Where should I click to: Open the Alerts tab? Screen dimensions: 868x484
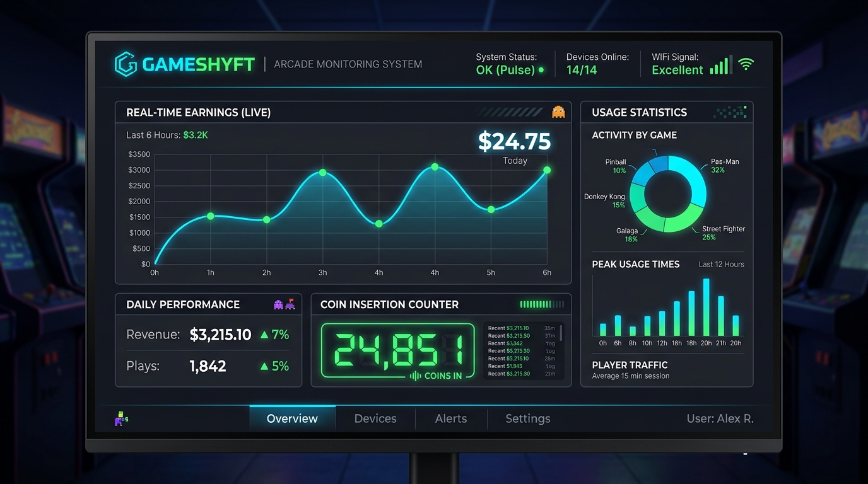pyautogui.click(x=451, y=418)
